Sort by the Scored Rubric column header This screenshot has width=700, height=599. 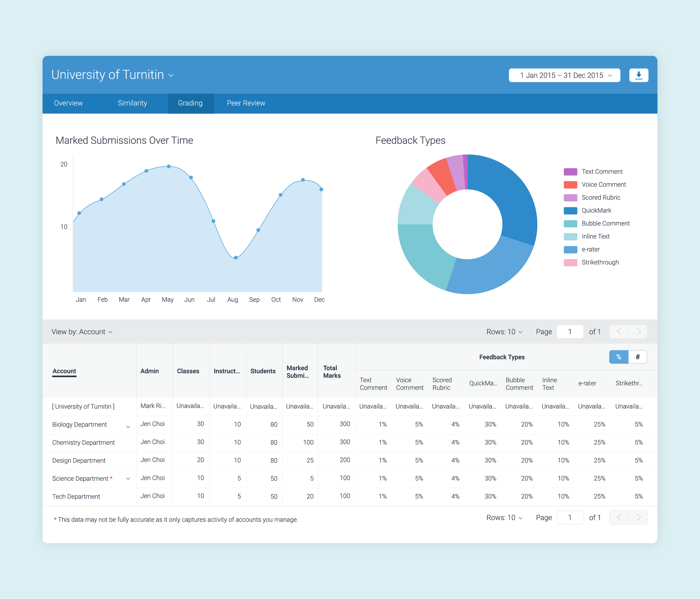(442, 384)
